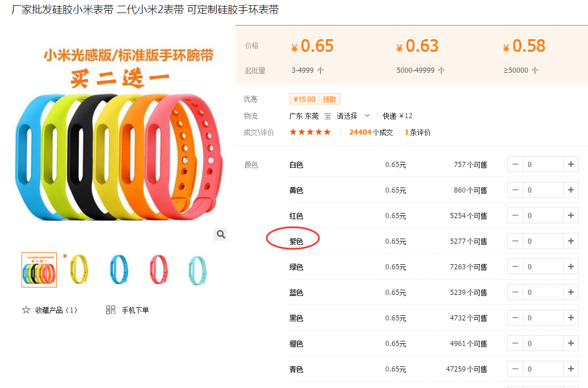Image resolution: width=588 pixels, height=388 pixels.
Task: Click the quantity field for 紫色
Action: (x=543, y=241)
